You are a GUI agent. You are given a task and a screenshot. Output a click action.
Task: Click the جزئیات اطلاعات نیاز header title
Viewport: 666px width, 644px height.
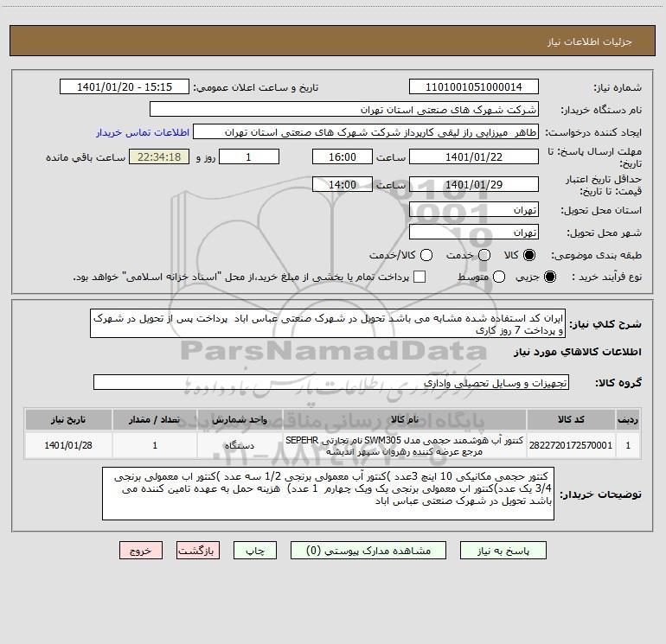pyautogui.click(x=589, y=41)
